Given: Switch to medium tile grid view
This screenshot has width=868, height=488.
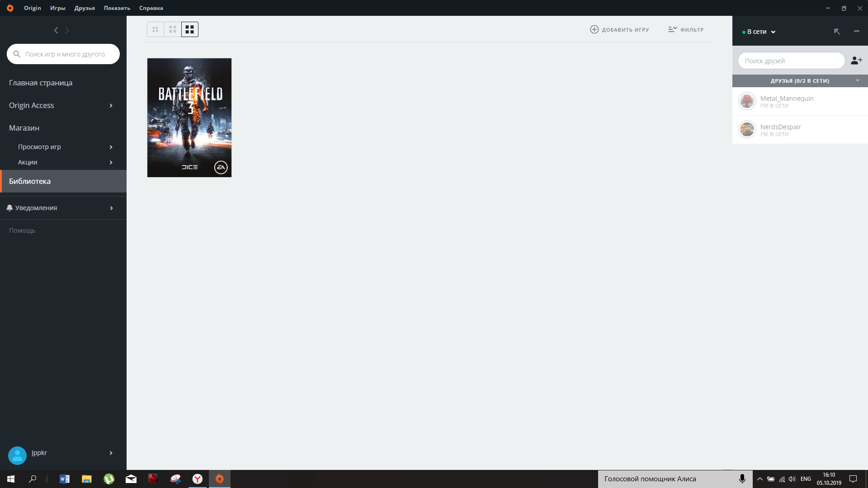Looking at the screenshot, I should 173,29.
